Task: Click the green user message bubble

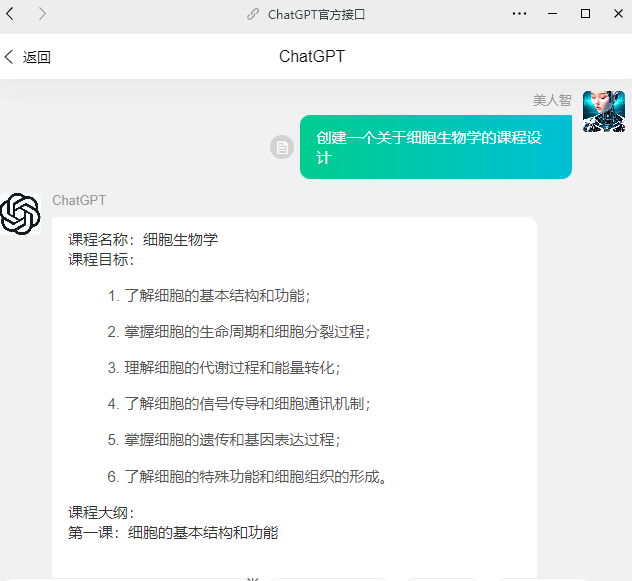Action: coord(436,147)
